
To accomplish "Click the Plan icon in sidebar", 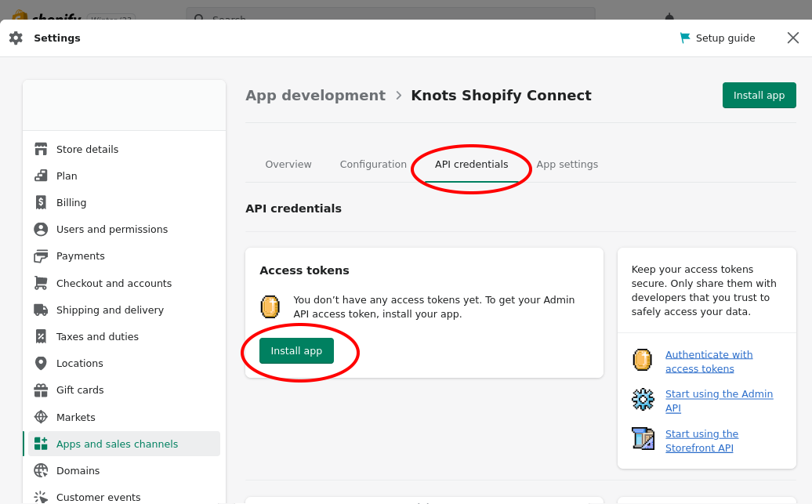I will point(41,176).
